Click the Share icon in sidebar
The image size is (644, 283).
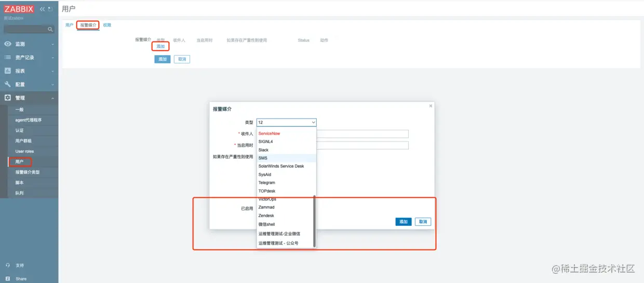click(x=8, y=279)
